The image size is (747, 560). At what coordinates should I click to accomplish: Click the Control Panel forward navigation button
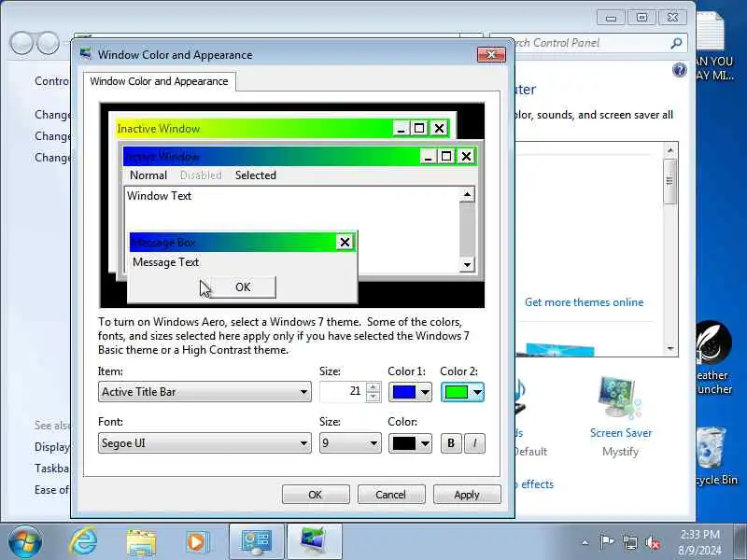point(48,43)
